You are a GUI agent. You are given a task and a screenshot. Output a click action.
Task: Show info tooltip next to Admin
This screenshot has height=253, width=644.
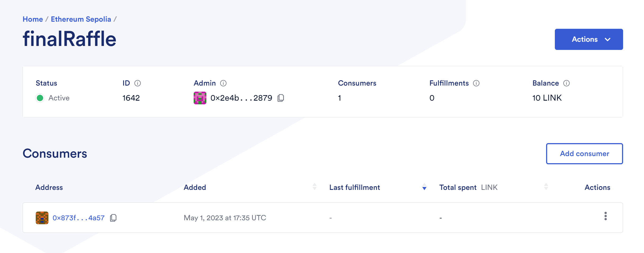223,83
